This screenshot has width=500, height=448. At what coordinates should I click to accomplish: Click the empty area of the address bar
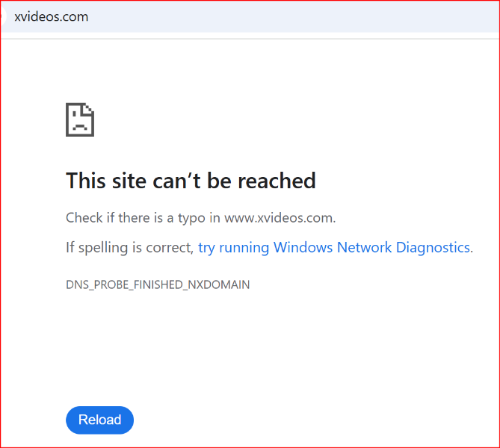coord(287,16)
